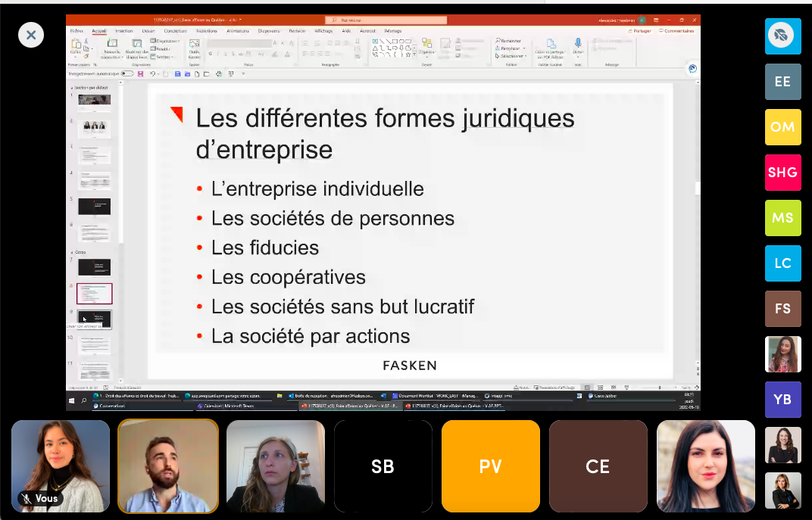Toggle the Enregistrement automatique switch
This screenshot has height=520, width=812.
point(127,74)
